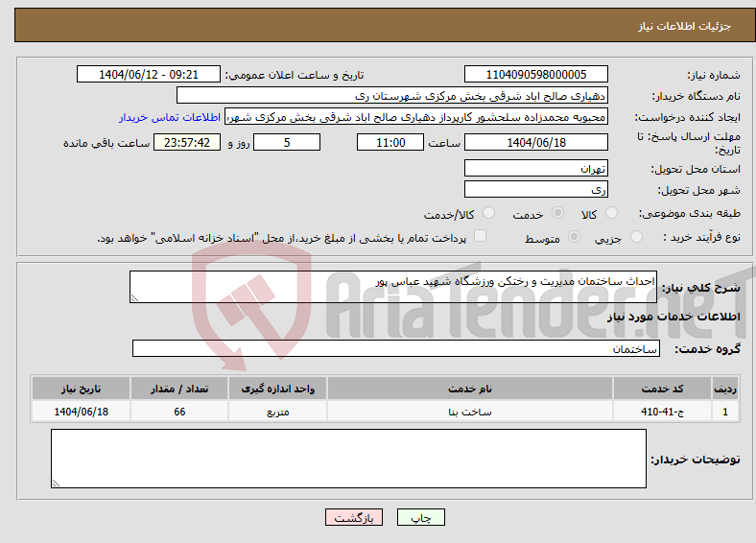Click the شرح کلی نیاز text area

pos(393,287)
